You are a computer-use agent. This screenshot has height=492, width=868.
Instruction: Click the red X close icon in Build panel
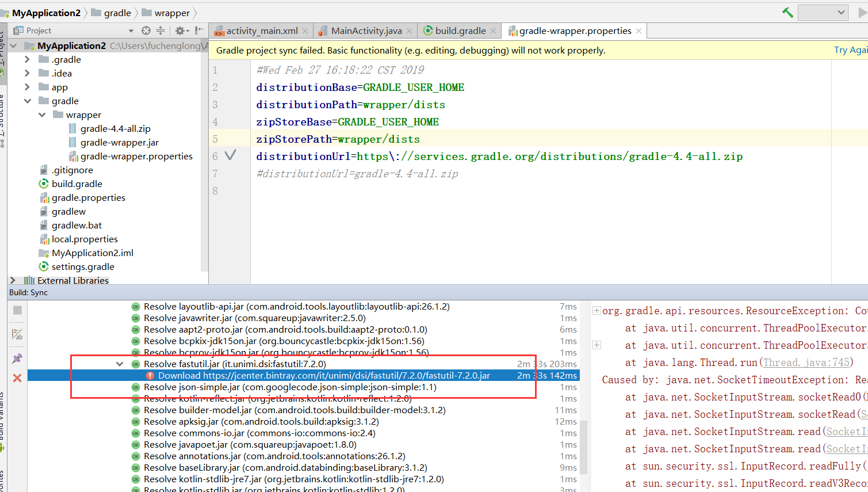pos(17,378)
